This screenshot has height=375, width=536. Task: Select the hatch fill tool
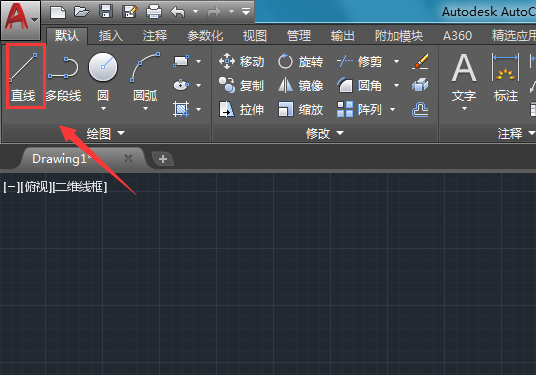(x=181, y=109)
